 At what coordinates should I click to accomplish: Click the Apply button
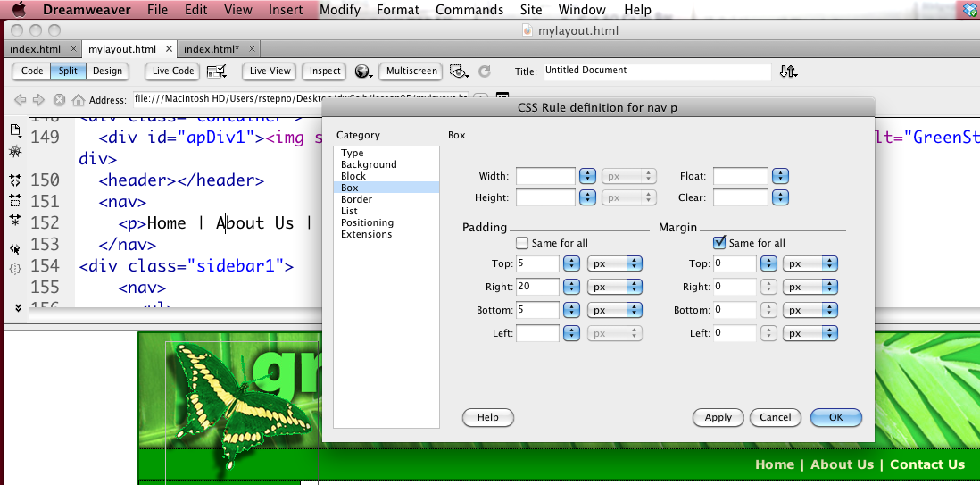[718, 417]
